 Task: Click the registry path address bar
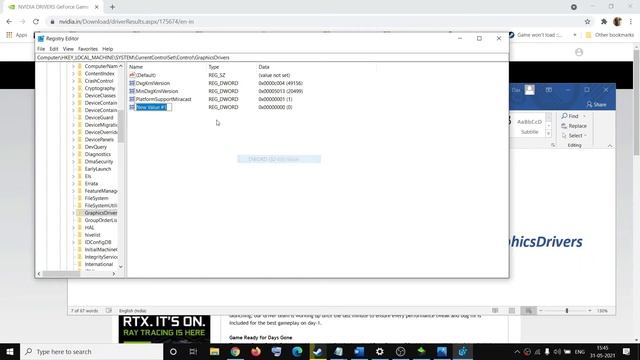click(x=272, y=58)
